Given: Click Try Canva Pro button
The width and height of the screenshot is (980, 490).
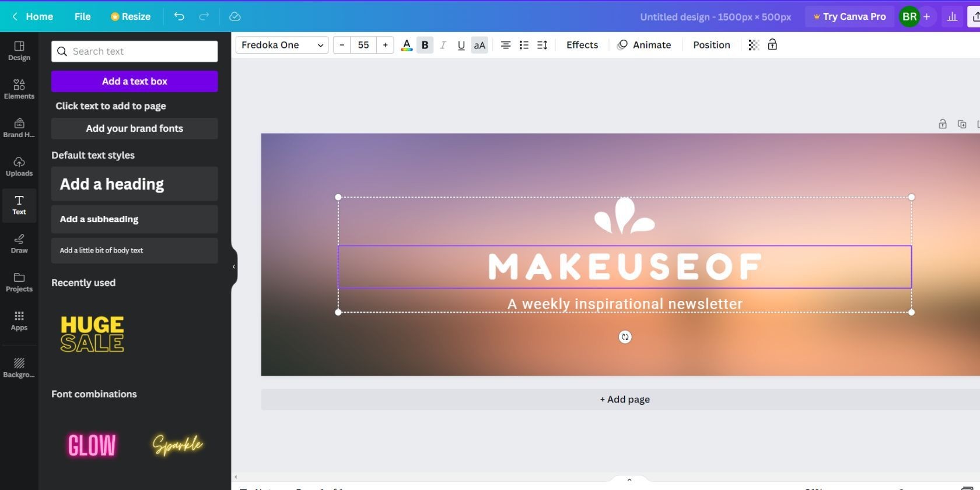Looking at the screenshot, I should [849, 16].
